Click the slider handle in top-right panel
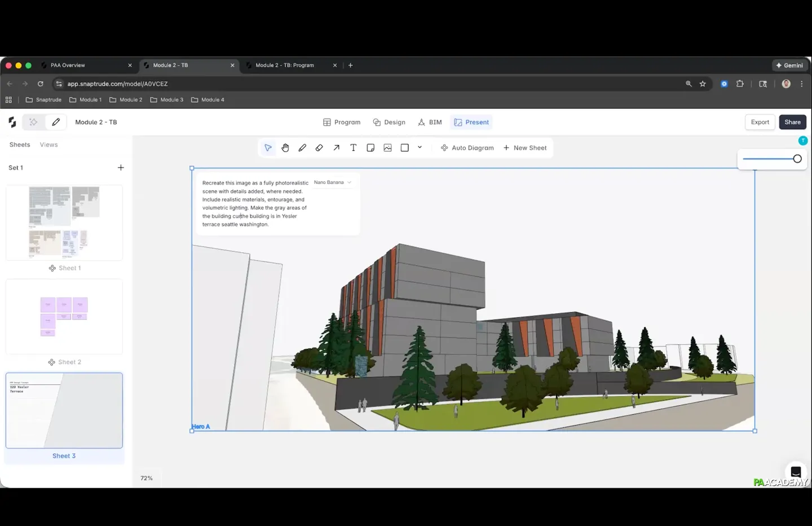Screen dimensions: 812x526 point(797,159)
